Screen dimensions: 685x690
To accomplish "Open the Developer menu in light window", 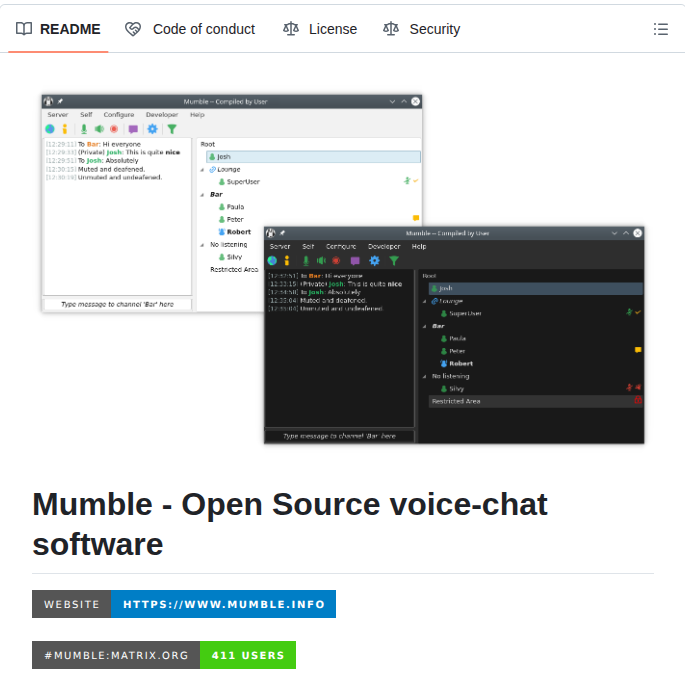I will point(162,114).
